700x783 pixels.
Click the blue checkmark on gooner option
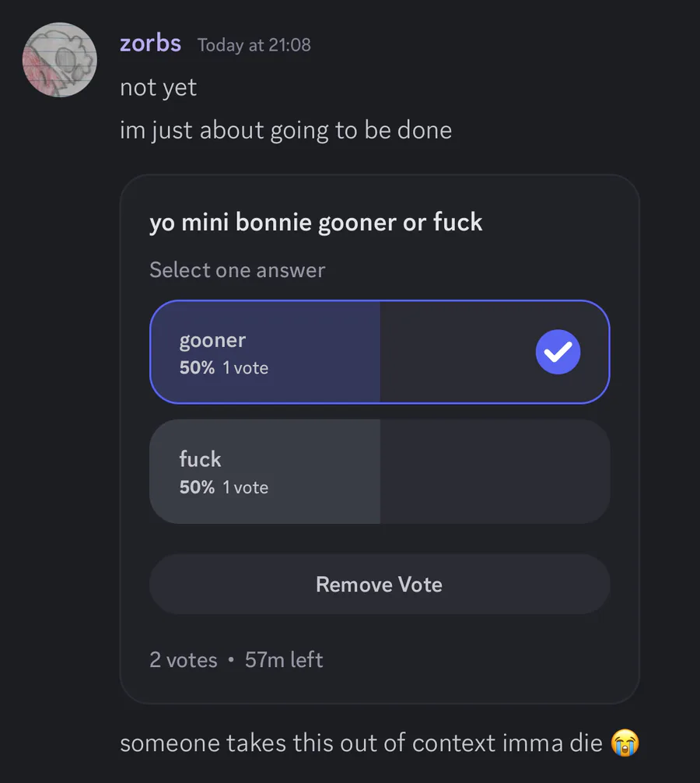558,352
